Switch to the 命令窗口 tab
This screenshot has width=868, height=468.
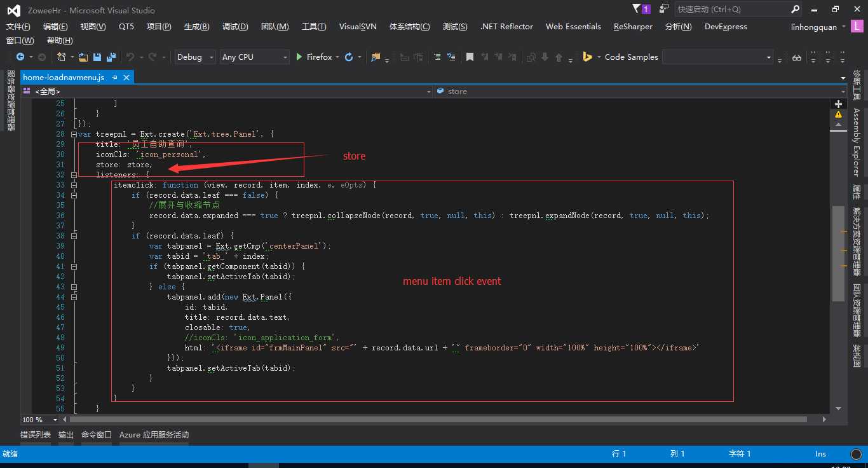(97, 435)
